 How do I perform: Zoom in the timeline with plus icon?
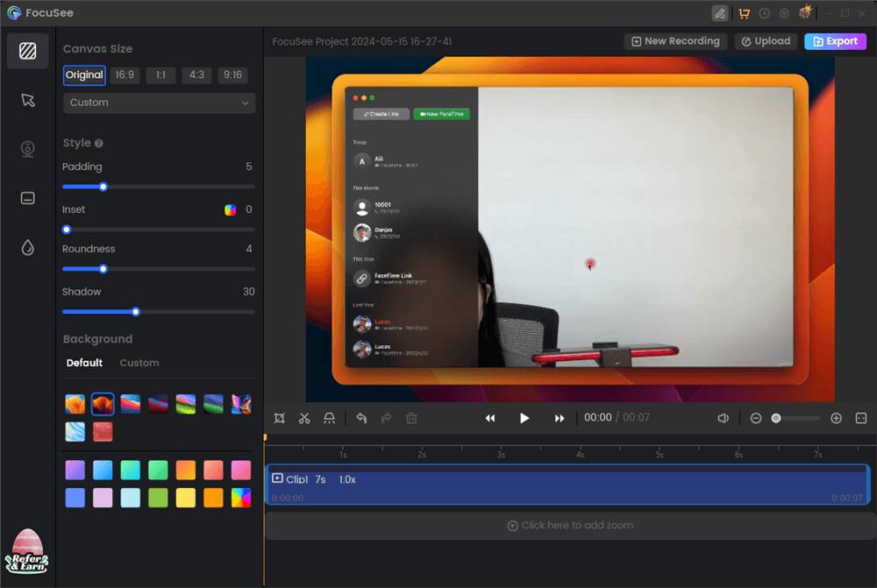(836, 418)
